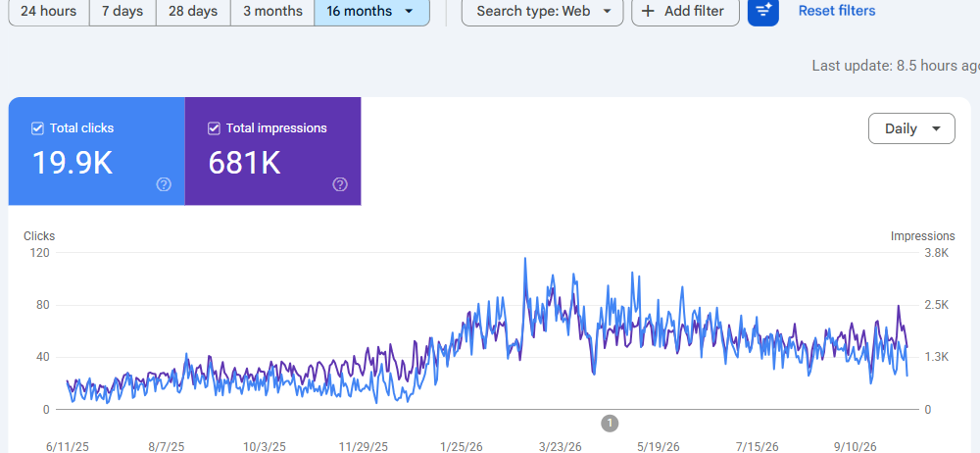Click the 19.9K total clicks value

coord(73,162)
